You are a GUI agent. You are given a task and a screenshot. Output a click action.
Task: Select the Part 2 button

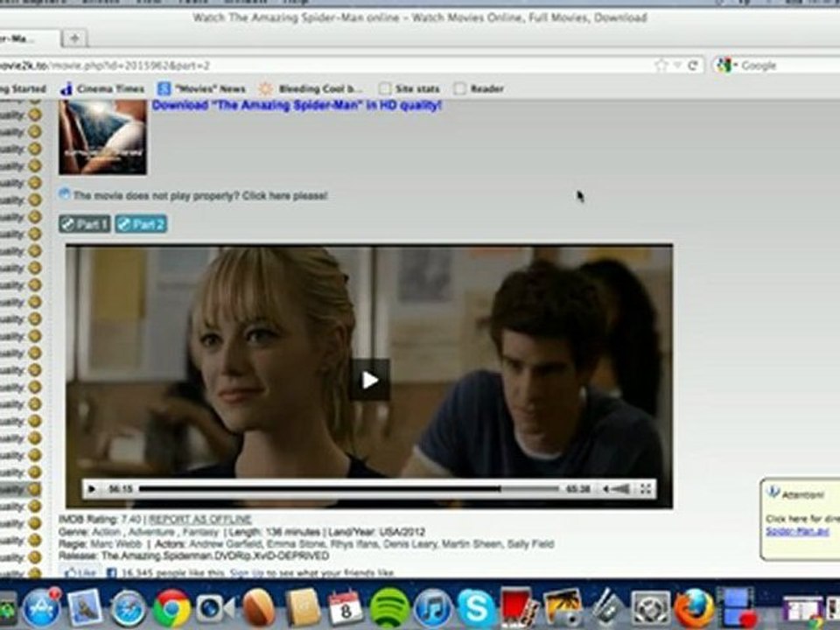141,224
